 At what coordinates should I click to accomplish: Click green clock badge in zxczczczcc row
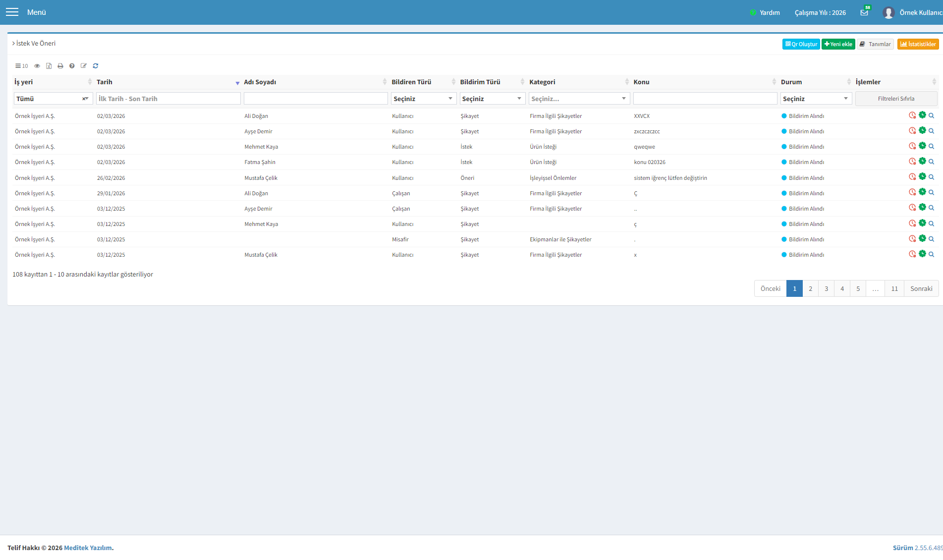tap(922, 130)
